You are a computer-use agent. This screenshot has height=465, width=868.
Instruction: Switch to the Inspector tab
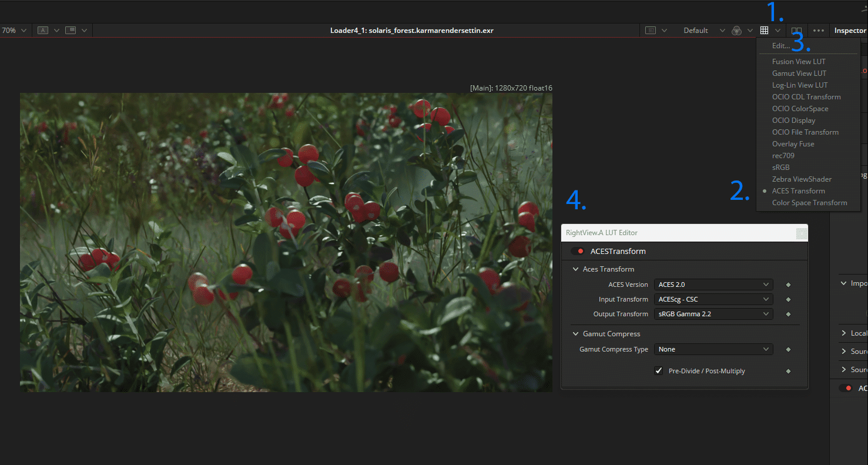click(x=850, y=30)
